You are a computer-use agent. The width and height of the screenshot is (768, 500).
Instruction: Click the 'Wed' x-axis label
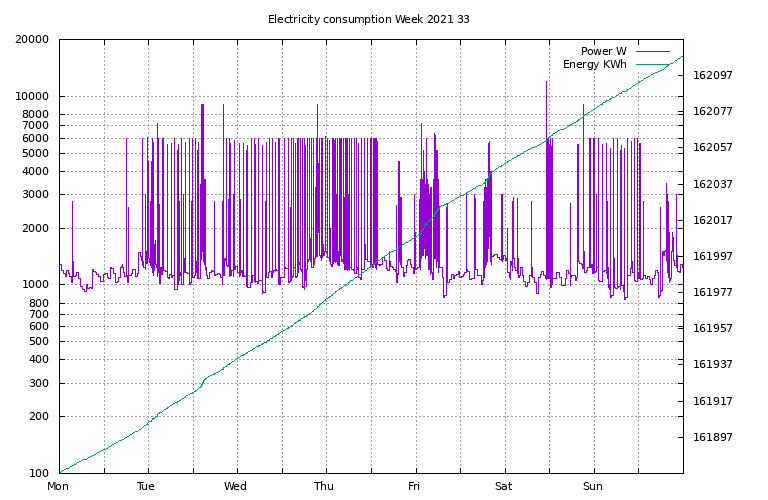(x=235, y=487)
